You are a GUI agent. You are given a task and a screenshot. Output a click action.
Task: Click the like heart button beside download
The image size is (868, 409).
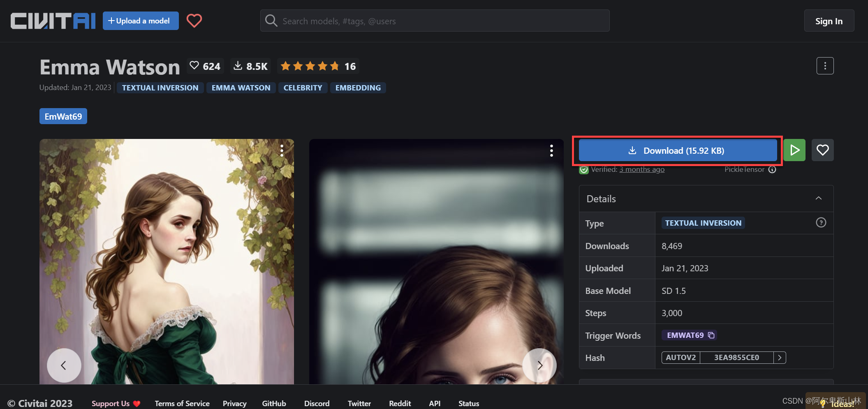click(822, 150)
